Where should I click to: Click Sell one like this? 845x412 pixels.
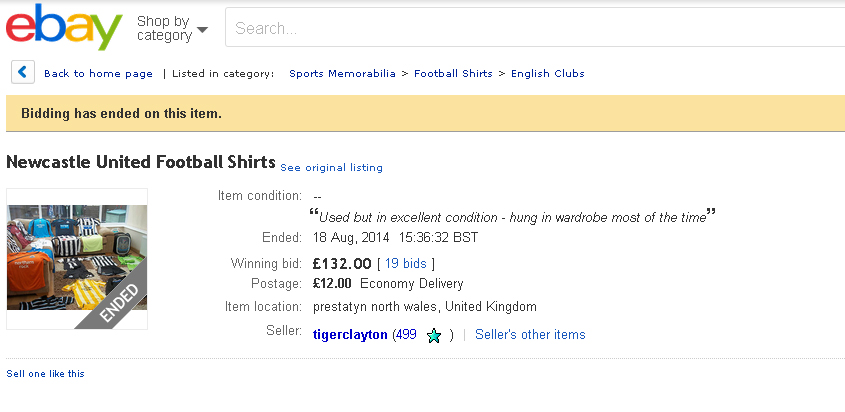[x=46, y=374]
